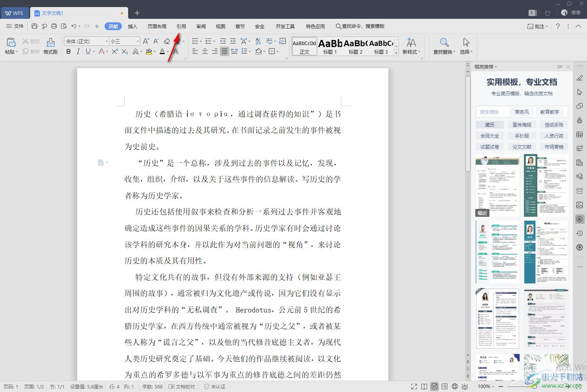Image resolution: width=587 pixels, height=392 pixels.
Task: Open the Help question mark icon
Action: pos(558,26)
